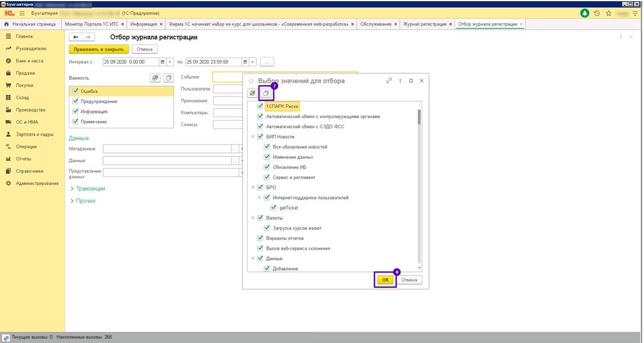Show the history clock icon
Screen dimensions: 644x343
pyautogui.click(x=597, y=13)
